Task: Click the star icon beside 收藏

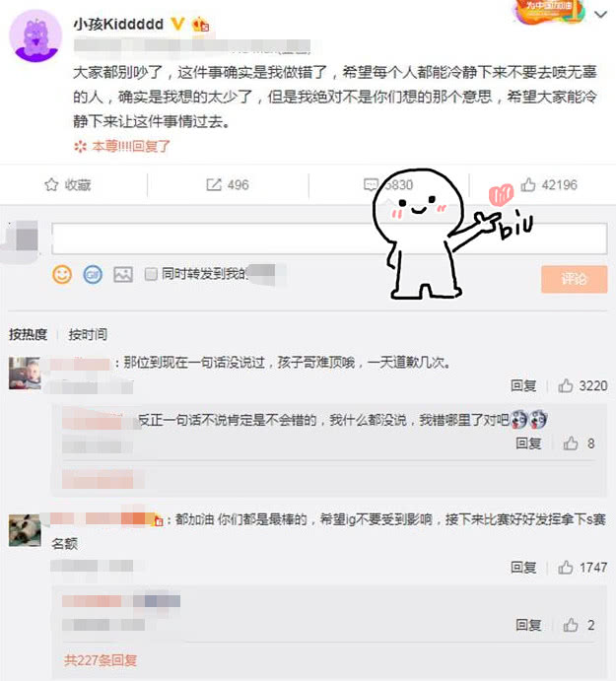Action: tap(51, 184)
